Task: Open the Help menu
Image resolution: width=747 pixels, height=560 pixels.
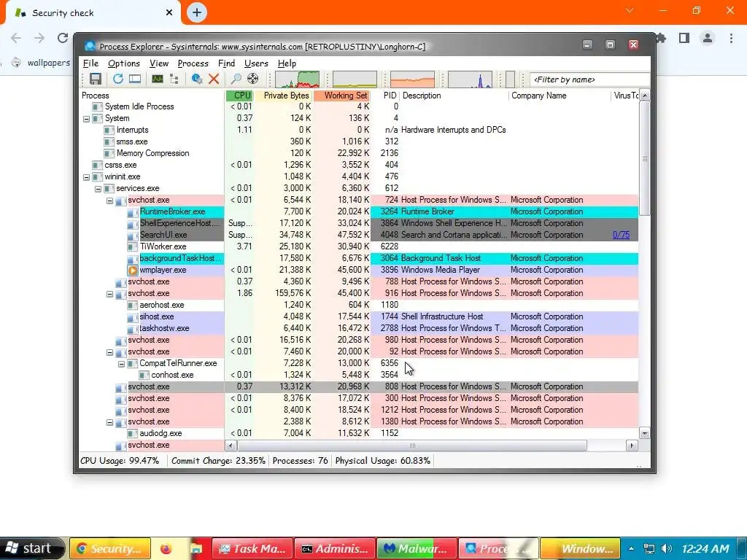Action: pos(287,63)
